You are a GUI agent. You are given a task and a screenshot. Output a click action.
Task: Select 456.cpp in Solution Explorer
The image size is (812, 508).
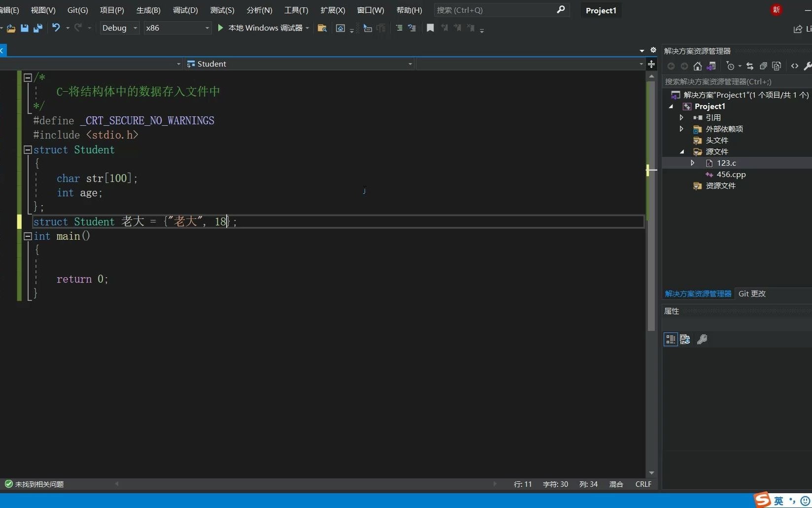point(731,175)
